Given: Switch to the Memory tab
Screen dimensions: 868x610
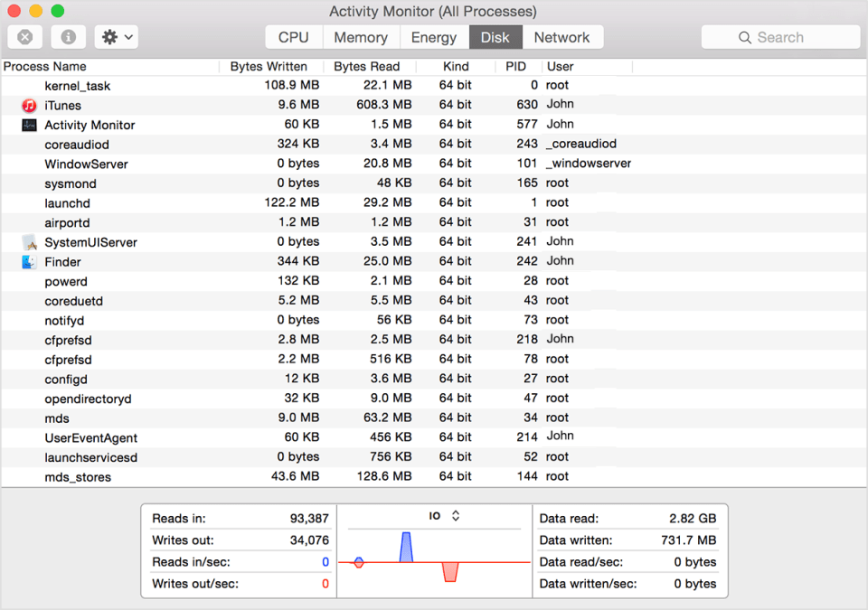Looking at the screenshot, I should (360, 37).
